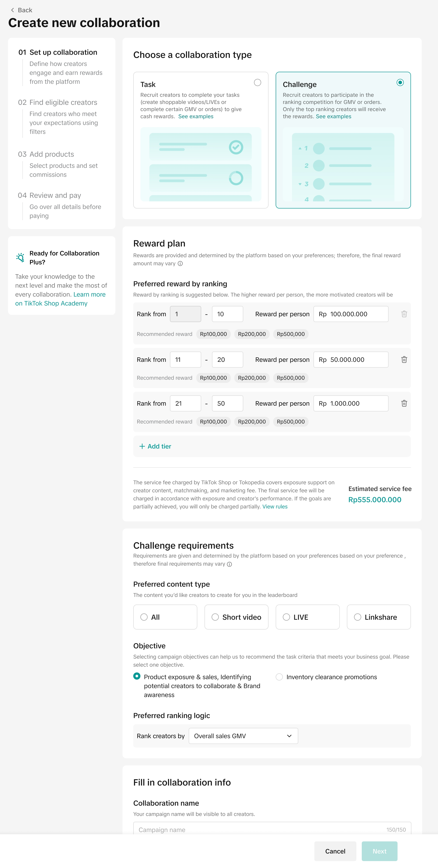Go to step 02 Find eligible creators
Image resolution: width=438 pixels, height=868 pixels.
click(58, 102)
